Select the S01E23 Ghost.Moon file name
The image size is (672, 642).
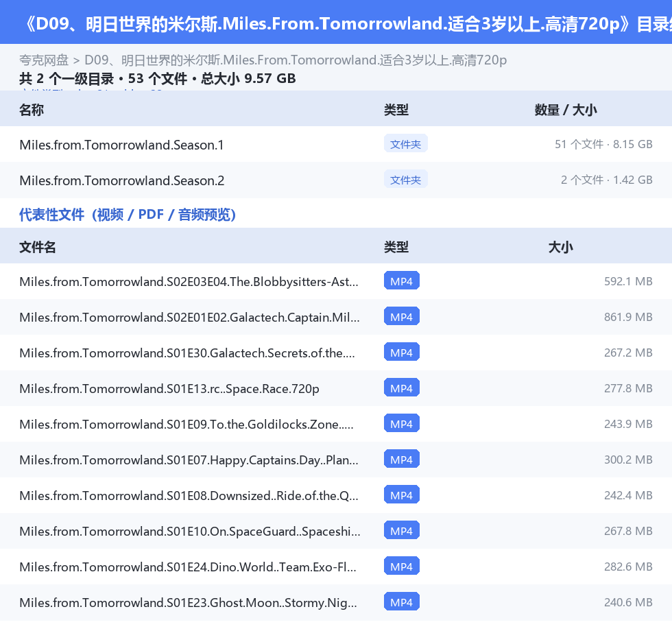coord(188,602)
